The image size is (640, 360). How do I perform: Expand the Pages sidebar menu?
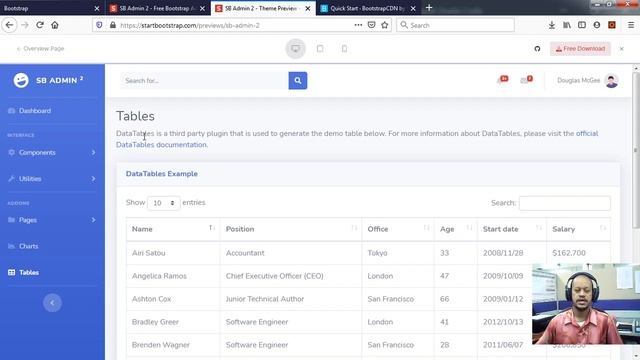tap(52, 220)
